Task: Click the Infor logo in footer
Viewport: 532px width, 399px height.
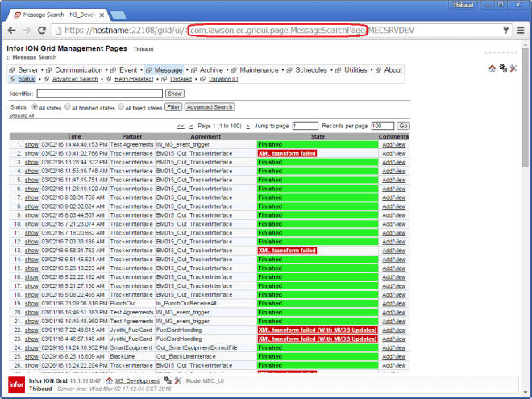Action: click(x=15, y=384)
